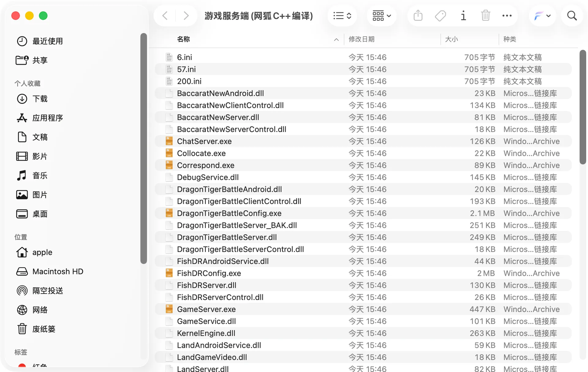Sort by the 名称 column header

point(183,39)
